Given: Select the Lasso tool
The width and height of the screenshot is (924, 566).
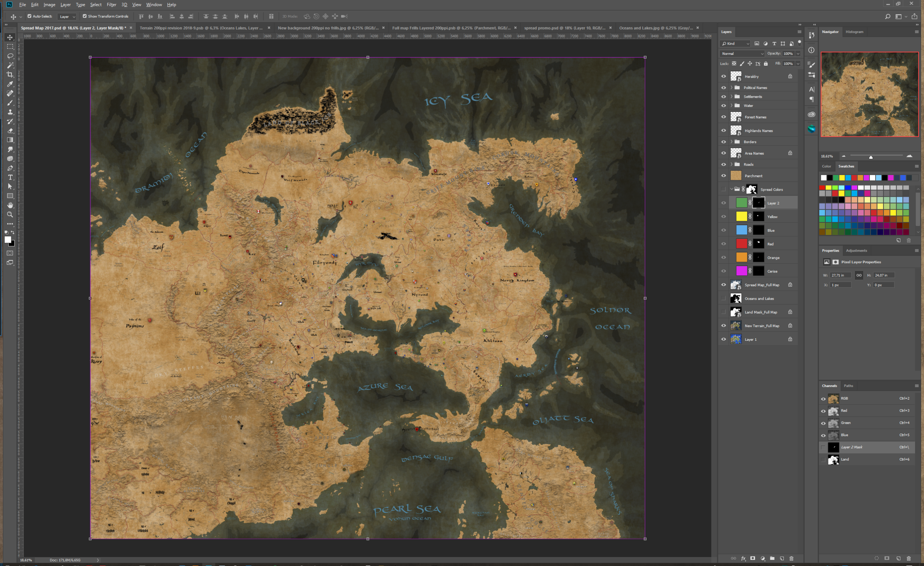Looking at the screenshot, I should [10, 56].
